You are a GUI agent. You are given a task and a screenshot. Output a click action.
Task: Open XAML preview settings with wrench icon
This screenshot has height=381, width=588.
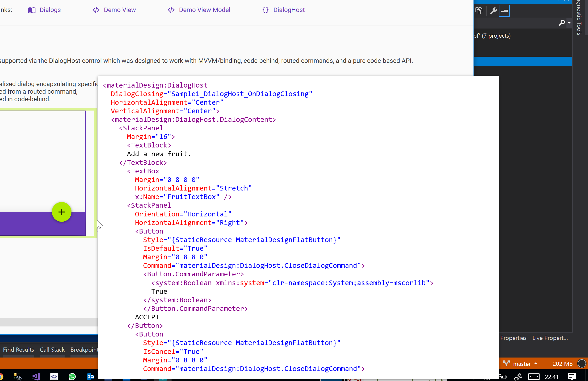(x=493, y=11)
